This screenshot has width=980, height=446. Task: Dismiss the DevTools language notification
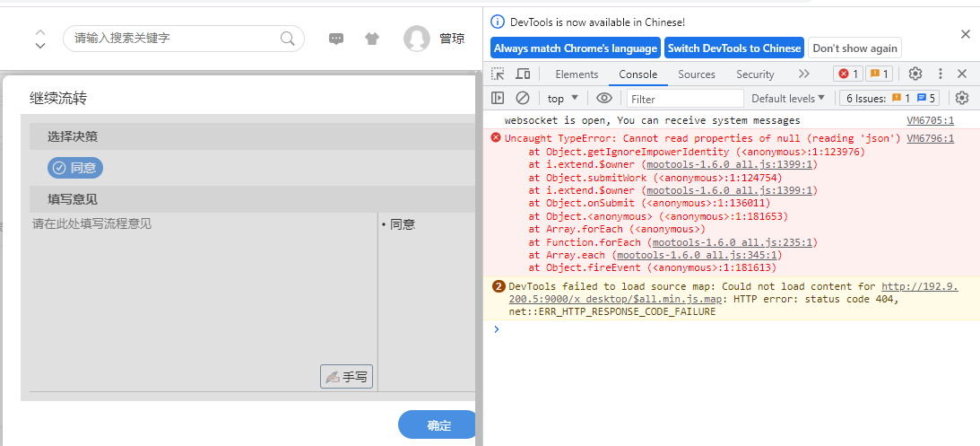(x=965, y=34)
